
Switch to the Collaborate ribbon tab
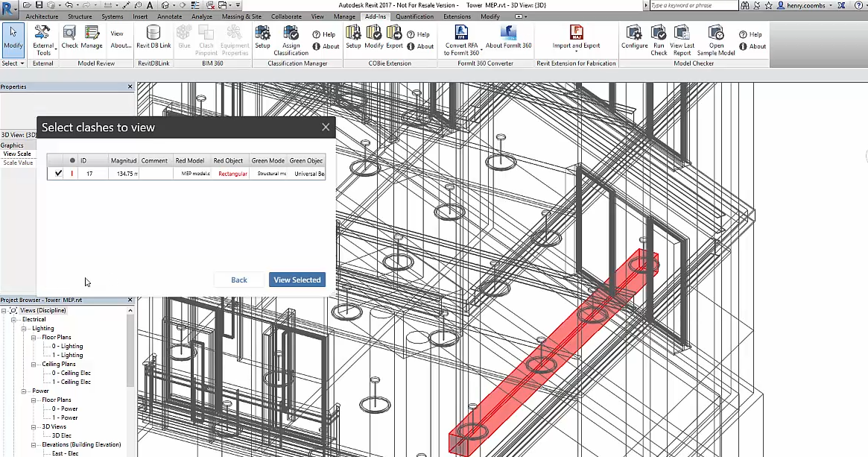point(286,16)
